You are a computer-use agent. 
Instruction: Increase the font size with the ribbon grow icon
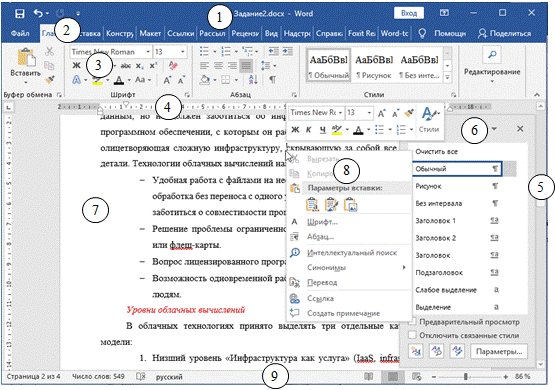pyautogui.click(x=167, y=80)
